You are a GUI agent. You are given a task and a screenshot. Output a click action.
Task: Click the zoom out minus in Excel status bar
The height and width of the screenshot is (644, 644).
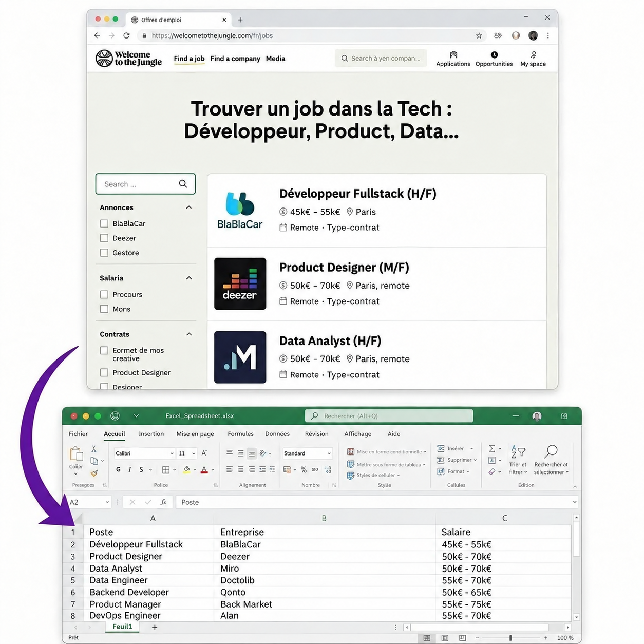coord(478,638)
